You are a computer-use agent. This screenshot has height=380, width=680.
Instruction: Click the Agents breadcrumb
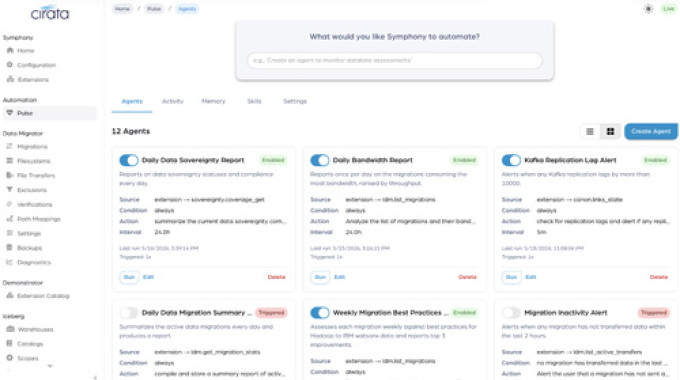point(187,9)
